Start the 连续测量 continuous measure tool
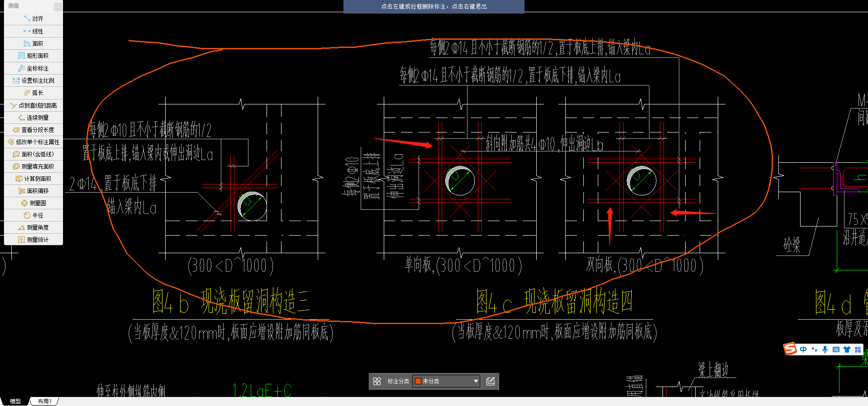 pyautogui.click(x=33, y=118)
